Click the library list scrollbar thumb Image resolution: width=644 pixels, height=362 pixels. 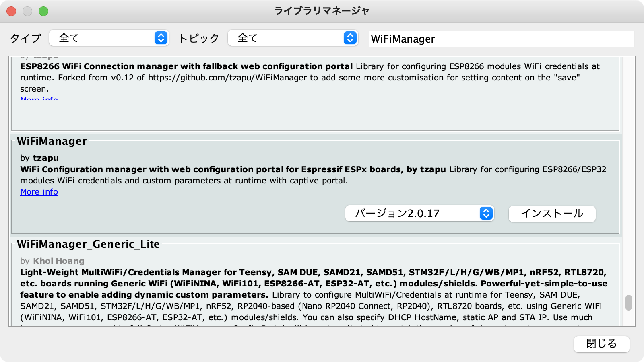[x=628, y=303]
